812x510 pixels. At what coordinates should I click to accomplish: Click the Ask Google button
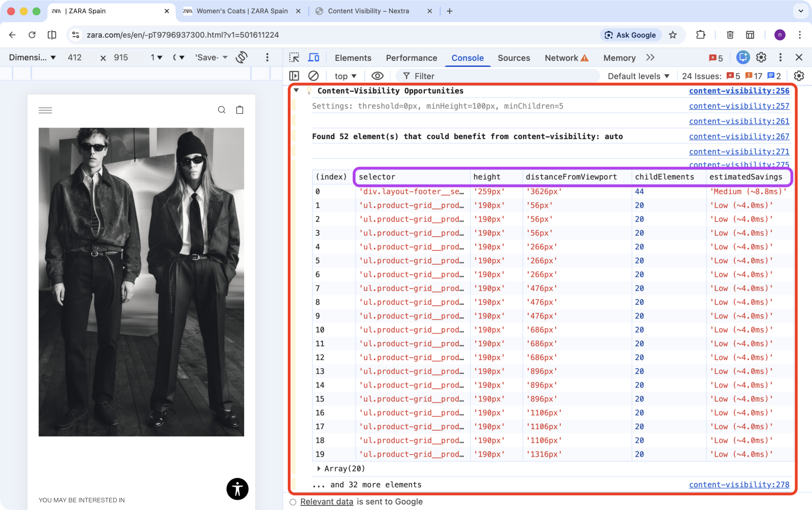(x=630, y=35)
